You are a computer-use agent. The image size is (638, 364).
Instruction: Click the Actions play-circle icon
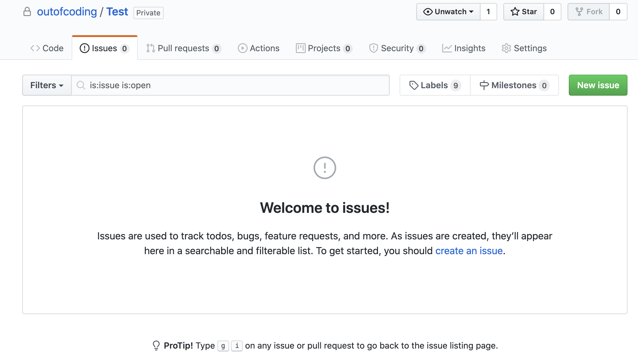(x=242, y=48)
